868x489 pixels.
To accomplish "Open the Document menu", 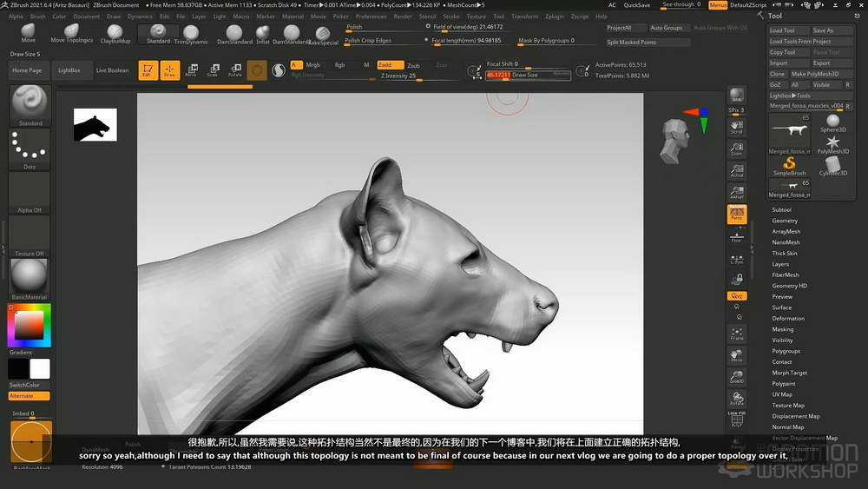I will pyautogui.click(x=86, y=16).
